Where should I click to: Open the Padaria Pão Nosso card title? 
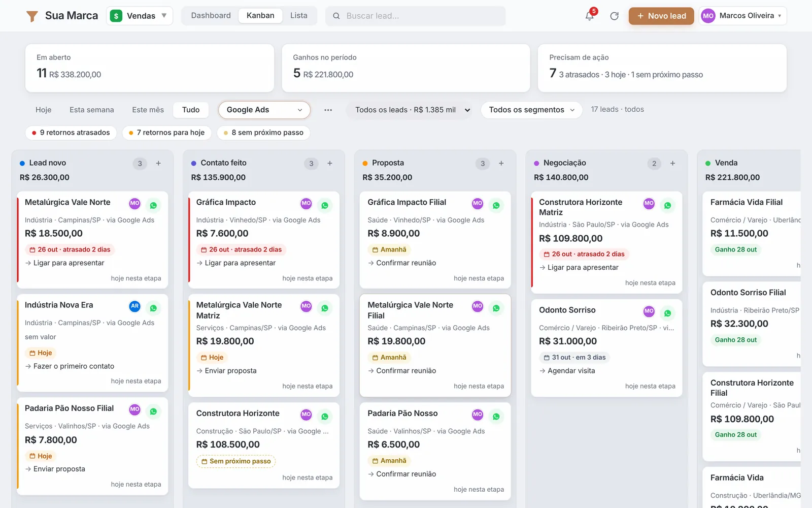tap(402, 414)
